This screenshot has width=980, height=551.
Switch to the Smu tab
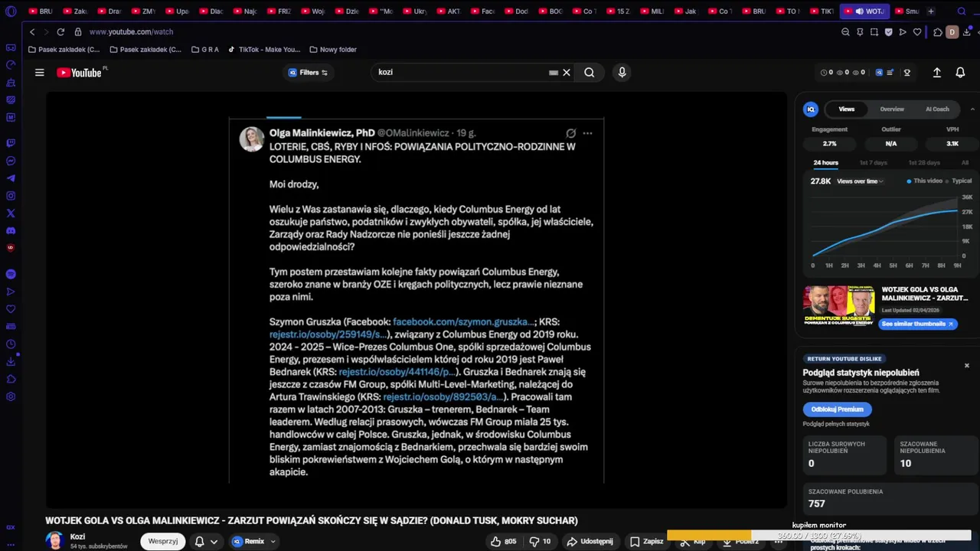click(906, 11)
